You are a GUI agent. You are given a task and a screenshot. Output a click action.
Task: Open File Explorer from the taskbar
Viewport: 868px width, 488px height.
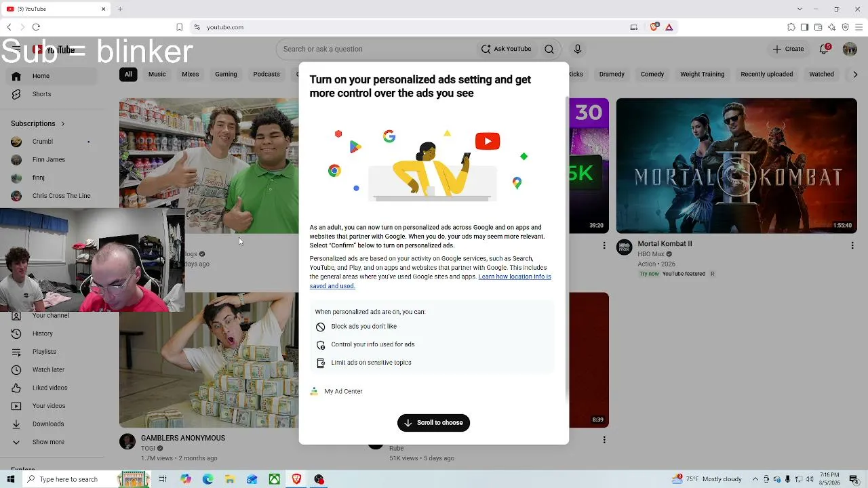(x=230, y=479)
